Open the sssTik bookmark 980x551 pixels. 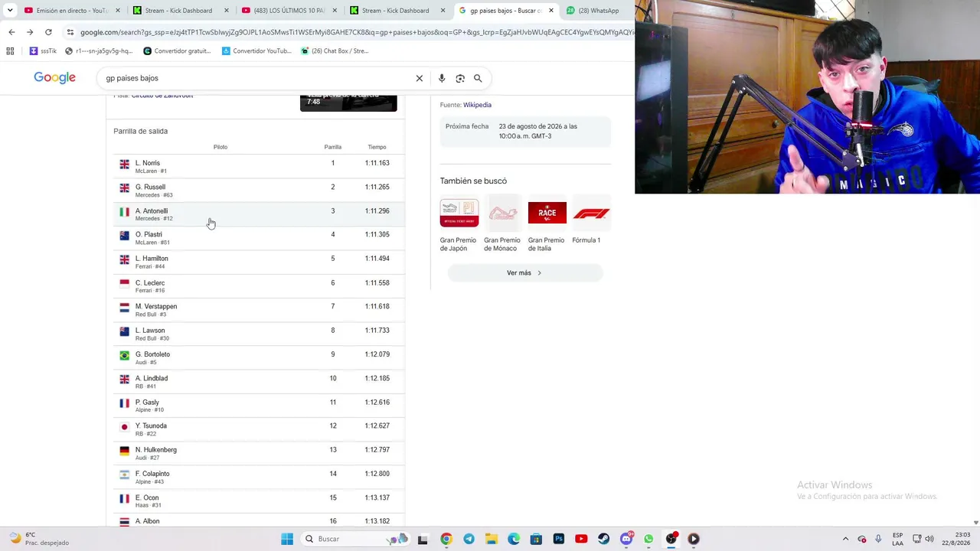click(x=43, y=51)
